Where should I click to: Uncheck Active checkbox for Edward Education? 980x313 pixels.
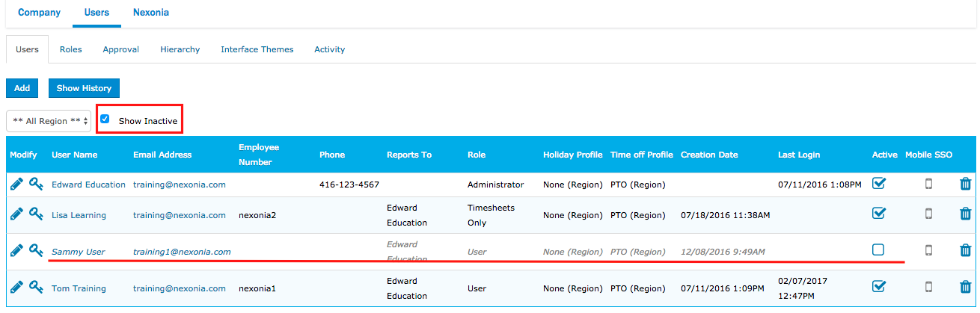point(879,184)
